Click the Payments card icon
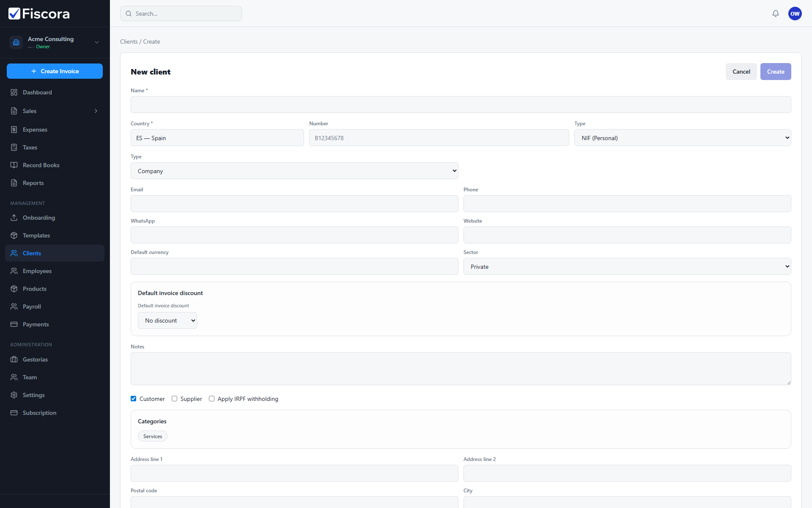The width and height of the screenshot is (812, 508). click(x=14, y=324)
